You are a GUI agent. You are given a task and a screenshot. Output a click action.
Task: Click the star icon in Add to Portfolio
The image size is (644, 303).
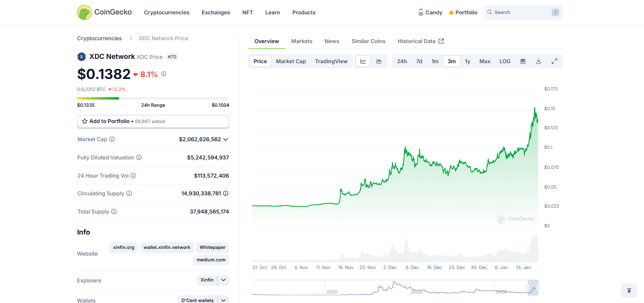[x=85, y=122]
